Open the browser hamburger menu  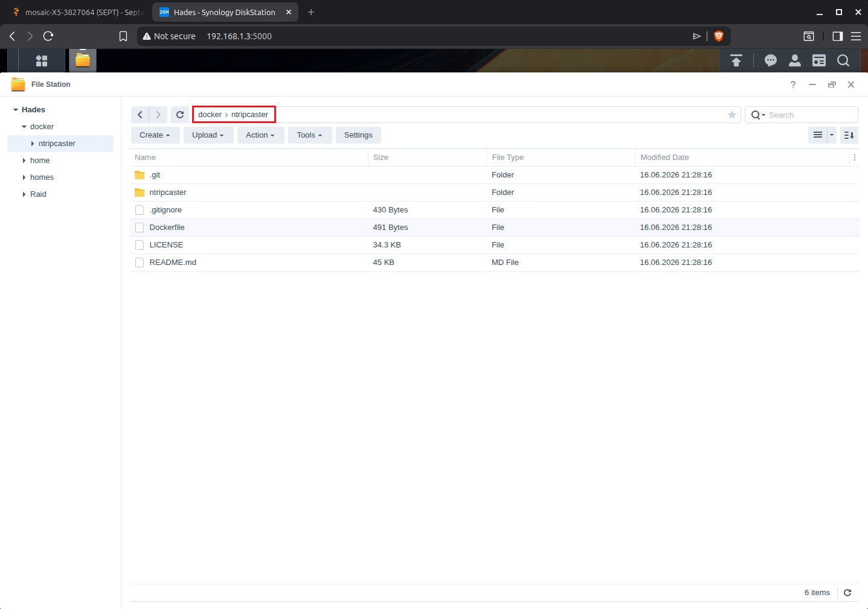tap(856, 36)
